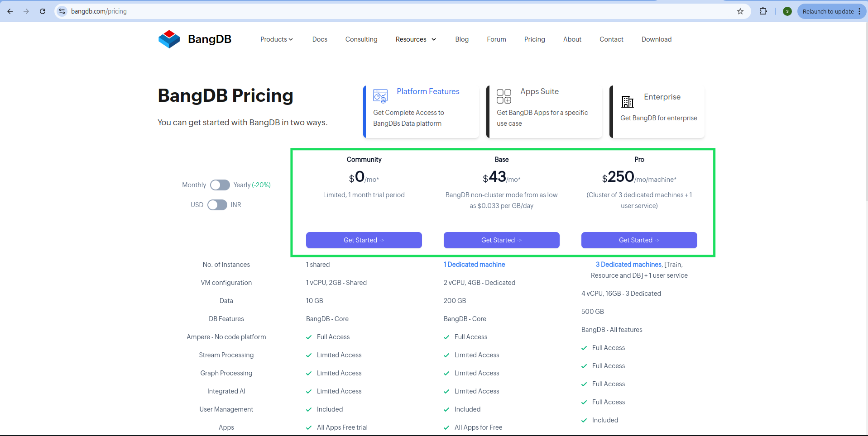
Task: Click the Community plan title
Action: coord(364,160)
